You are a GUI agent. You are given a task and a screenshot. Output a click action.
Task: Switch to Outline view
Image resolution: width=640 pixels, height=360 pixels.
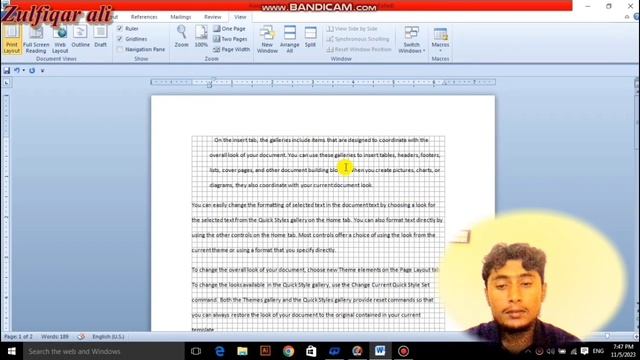click(x=80, y=37)
